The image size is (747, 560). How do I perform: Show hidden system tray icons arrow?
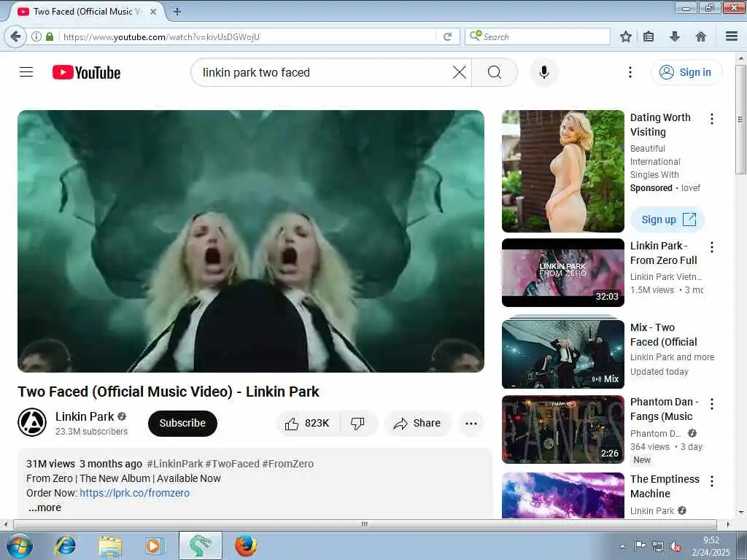(x=622, y=547)
